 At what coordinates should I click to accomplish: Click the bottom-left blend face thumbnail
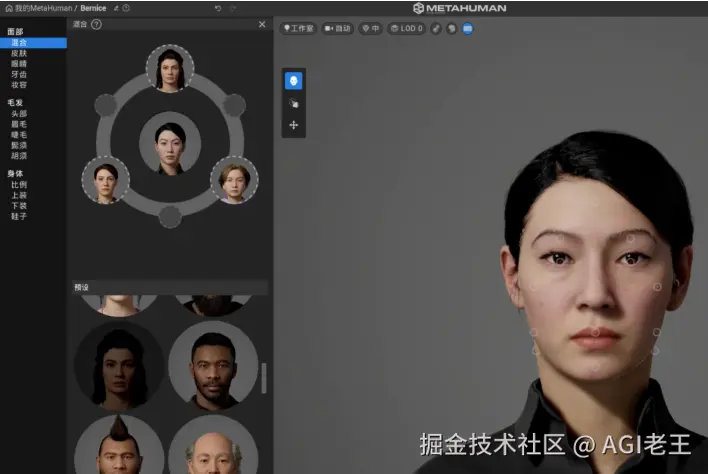tap(106, 180)
